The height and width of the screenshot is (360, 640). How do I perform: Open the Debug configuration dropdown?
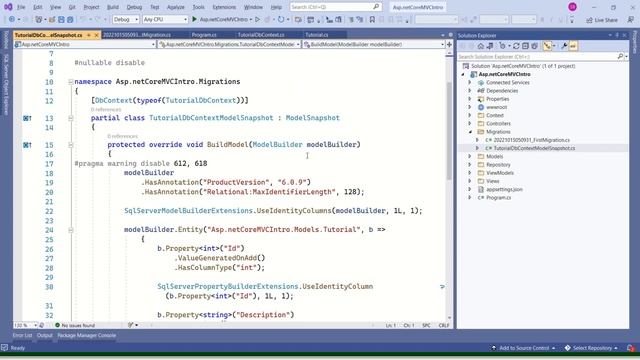pyautogui.click(x=126, y=19)
